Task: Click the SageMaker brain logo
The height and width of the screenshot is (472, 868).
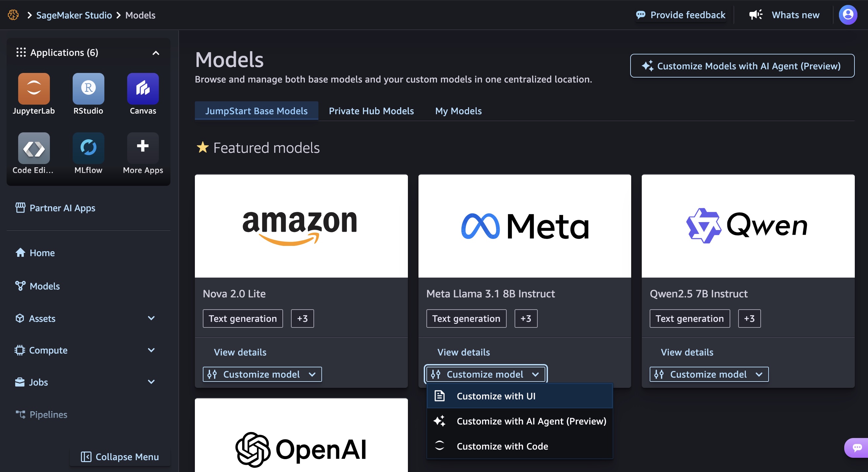Action: [14, 15]
